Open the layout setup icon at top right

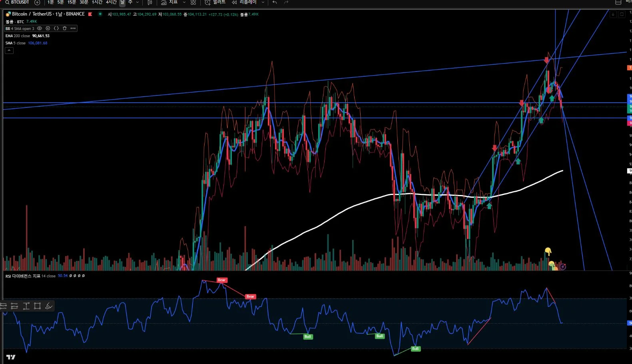[x=618, y=2]
